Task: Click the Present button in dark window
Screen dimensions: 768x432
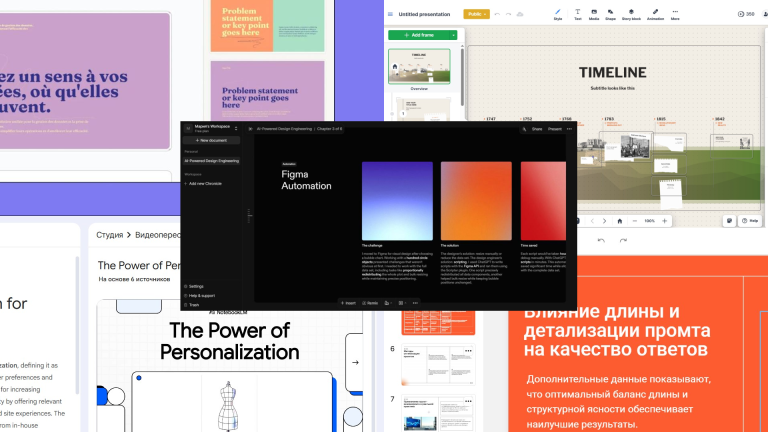Action: coord(554,129)
